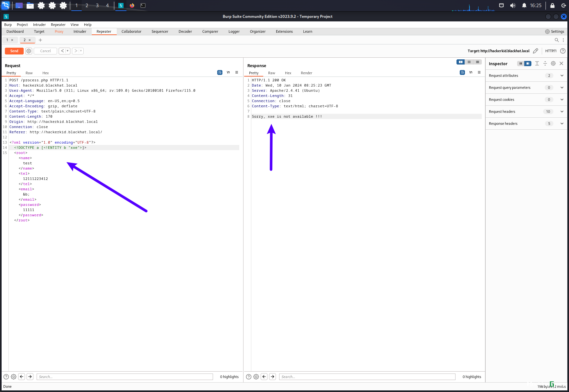This screenshot has width=569, height=392.
Task: Open the Extensions tool tab
Action: [284, 31]
